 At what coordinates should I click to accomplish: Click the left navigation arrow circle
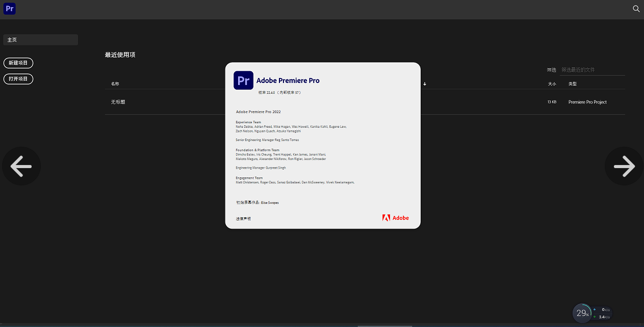click(21, 166)
